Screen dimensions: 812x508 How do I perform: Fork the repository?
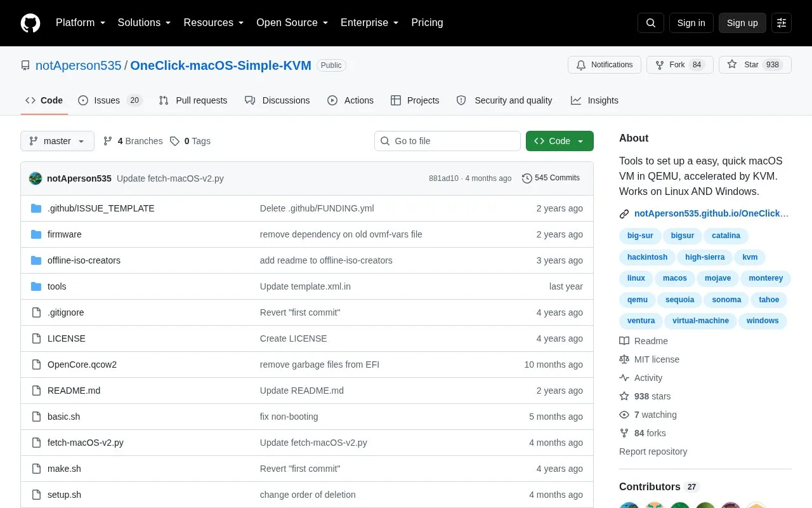680,65
